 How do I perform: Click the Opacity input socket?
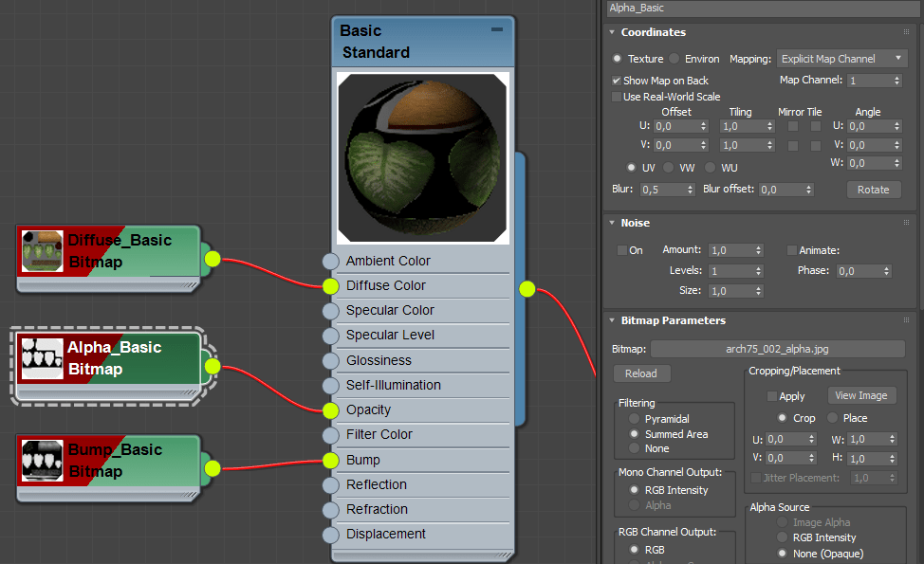330,410
